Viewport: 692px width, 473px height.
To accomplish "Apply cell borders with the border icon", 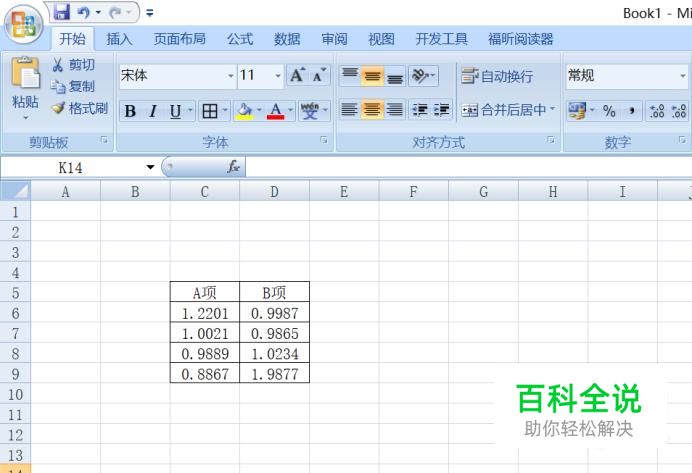I will coord(210,111).
